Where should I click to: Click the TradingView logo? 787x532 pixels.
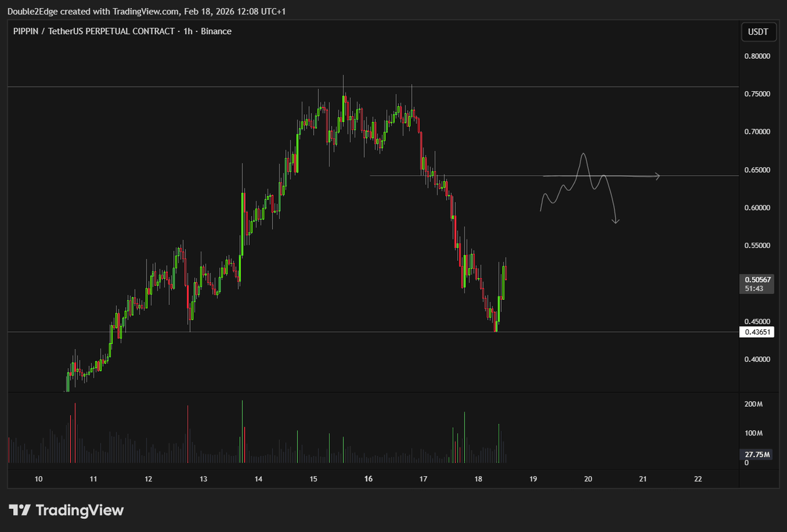[x=66, y=510]
